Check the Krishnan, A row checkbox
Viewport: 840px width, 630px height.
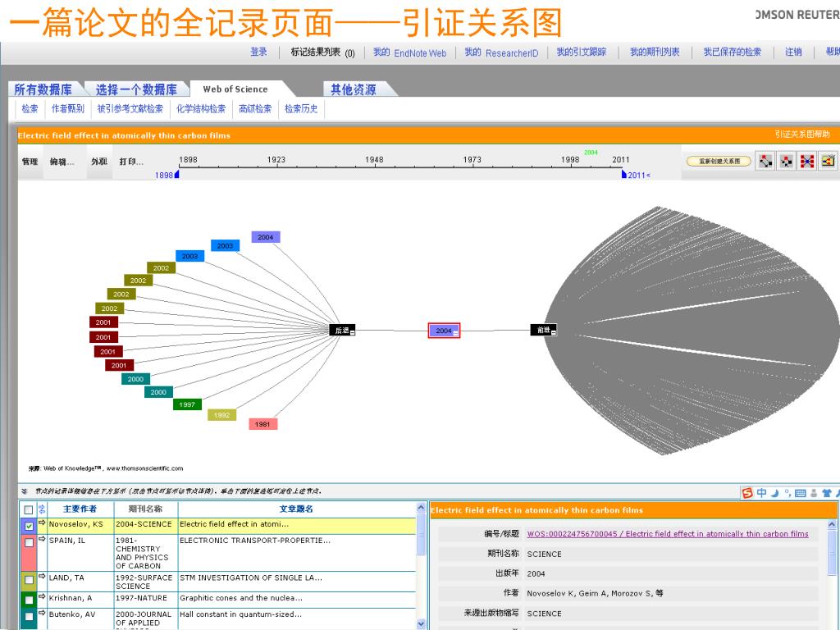point(29,600)
